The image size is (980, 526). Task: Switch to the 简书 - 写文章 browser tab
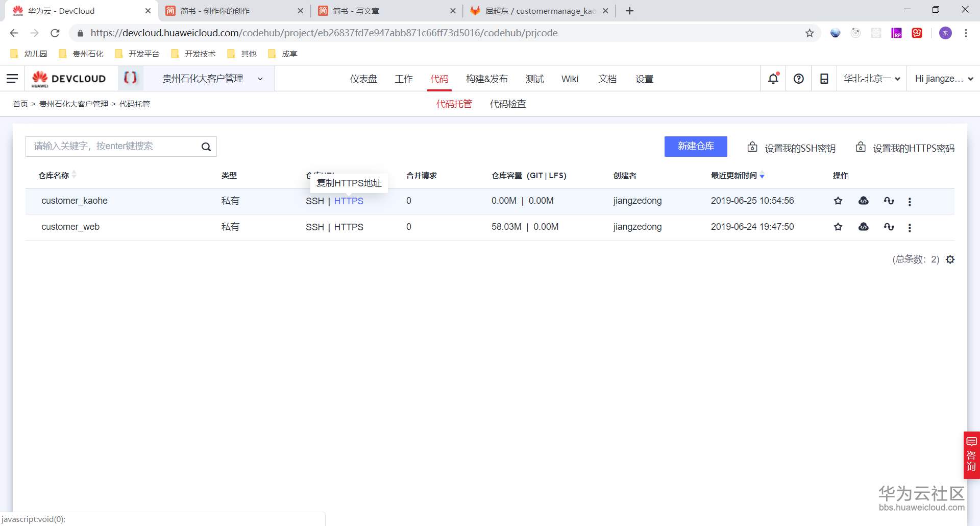[x=387, y=11]
